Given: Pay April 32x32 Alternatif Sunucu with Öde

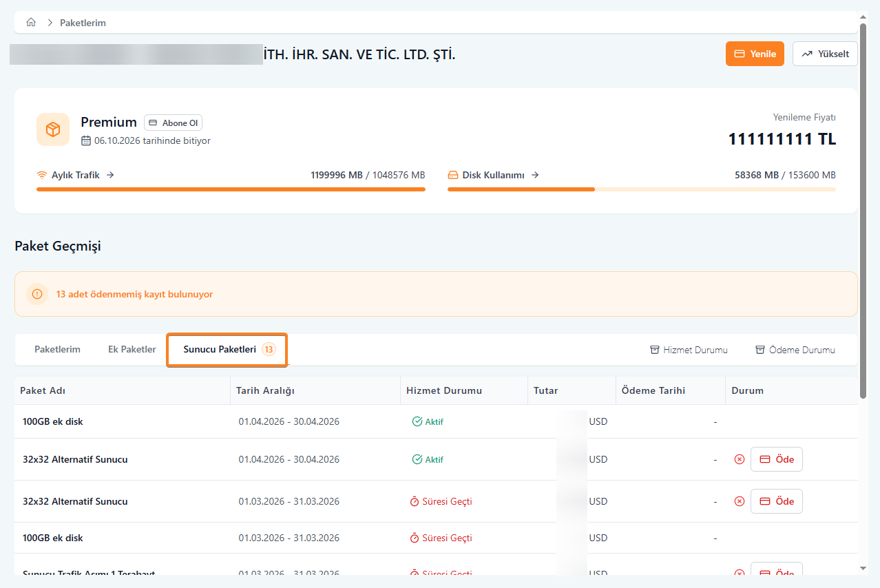Looking at the screenshot, I should point(776,459).
